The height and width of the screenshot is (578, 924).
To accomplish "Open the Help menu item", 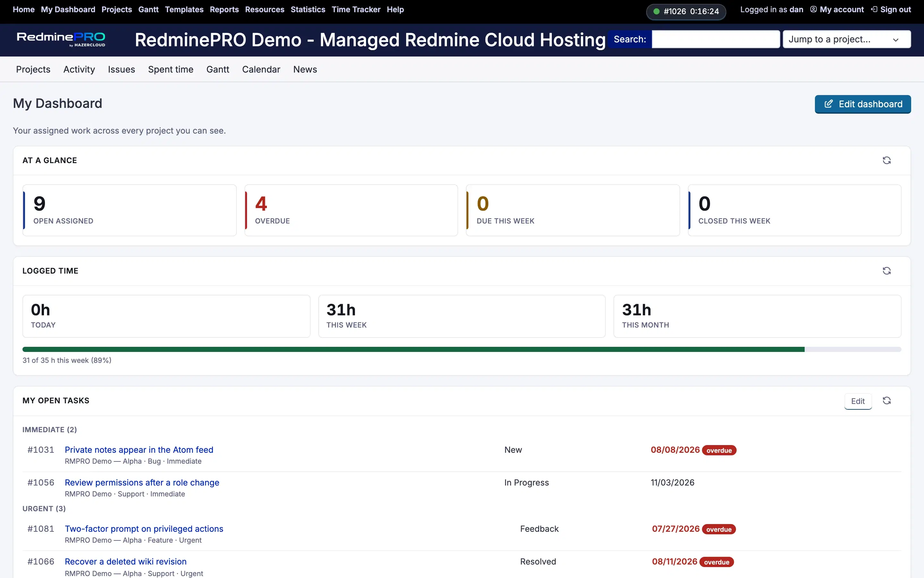I will point(395,10).
